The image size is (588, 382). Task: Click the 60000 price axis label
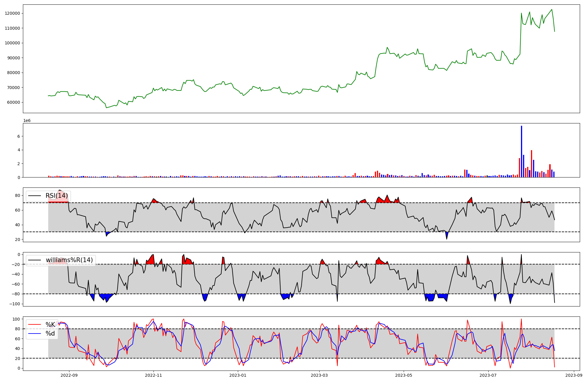coord(14,102)
